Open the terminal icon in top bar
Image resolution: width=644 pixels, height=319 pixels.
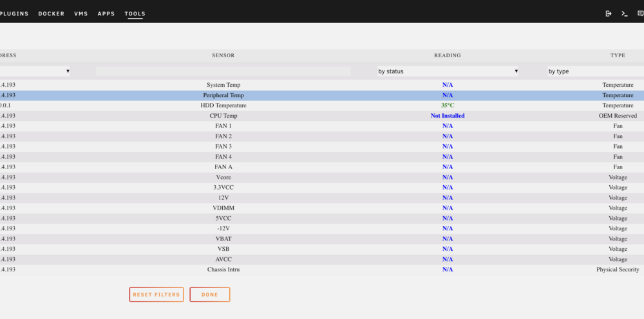(624, 14)
